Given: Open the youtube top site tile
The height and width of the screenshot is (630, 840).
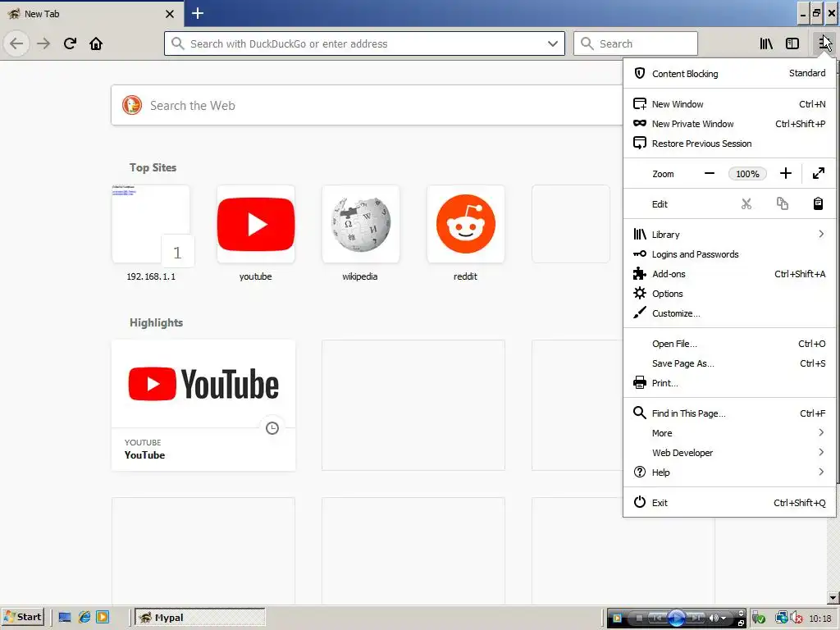Looking at the screenshot, I should pyautogui.click(x=256, y=224).
